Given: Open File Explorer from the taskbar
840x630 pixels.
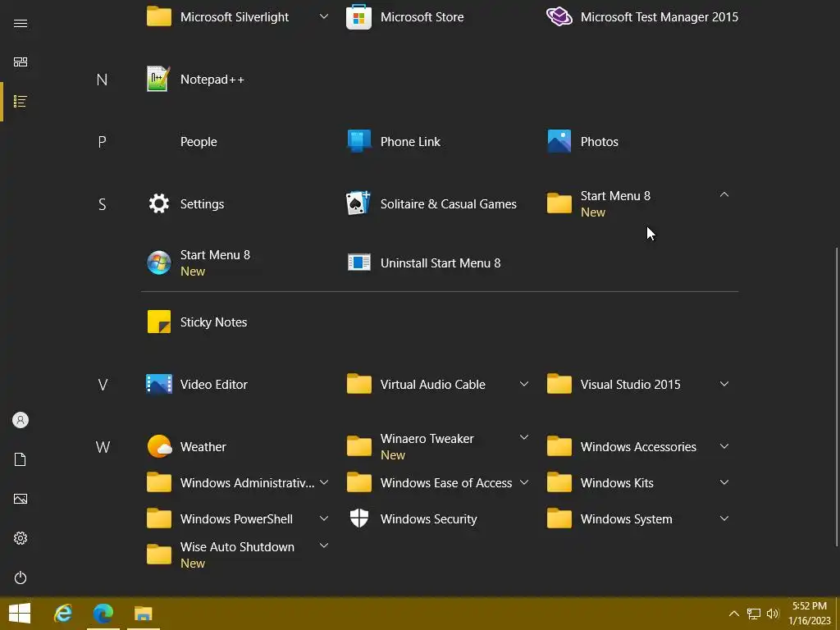Looking at the screenshot, I should [143, 614].
